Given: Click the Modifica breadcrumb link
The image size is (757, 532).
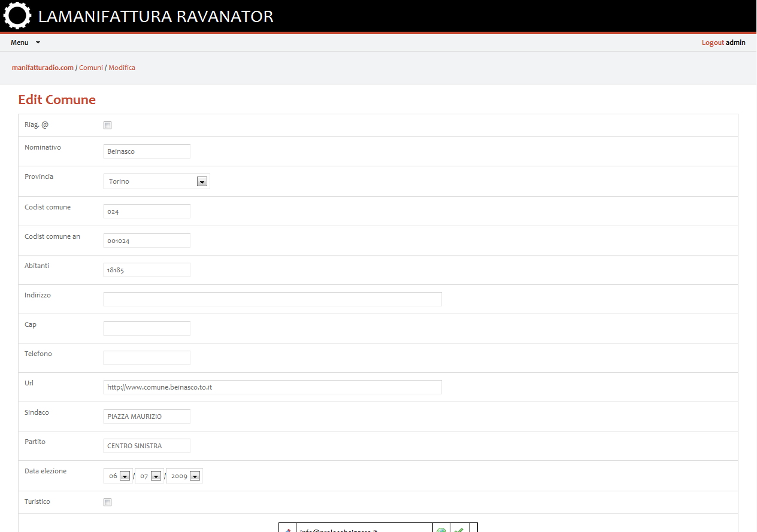Looking at the screenshot, I should (122, 68).
